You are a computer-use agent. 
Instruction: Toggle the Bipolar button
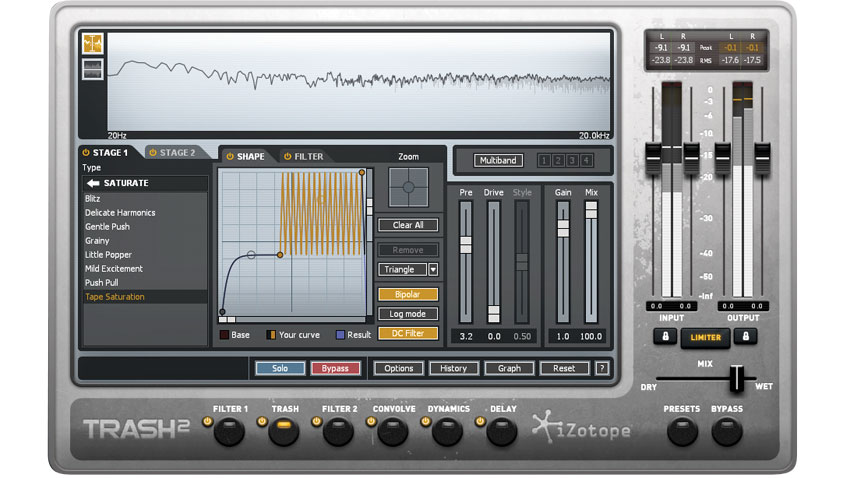[x=408, y=294]
